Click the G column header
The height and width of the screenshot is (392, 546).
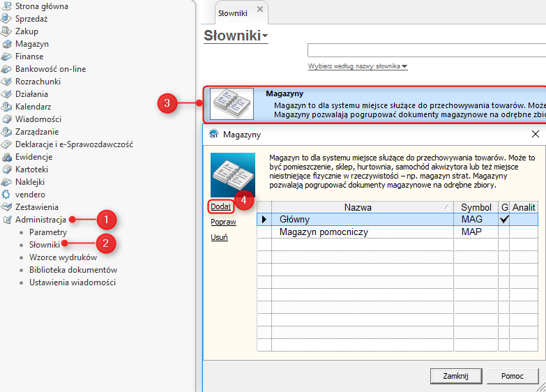(x=504, y=207)
